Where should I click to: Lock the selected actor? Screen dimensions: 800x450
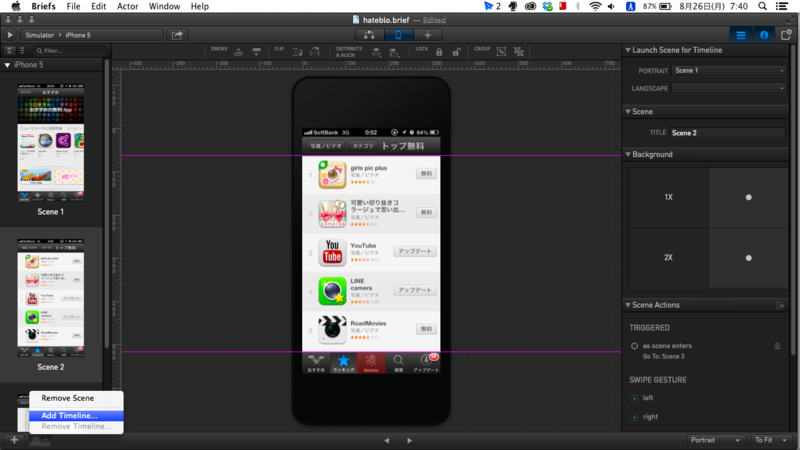click(x=439, y=52)
